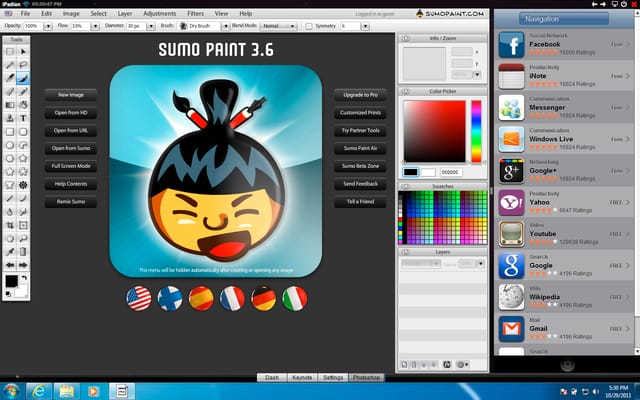This screenshot has height=400, width=640.
Task: Select the Zoom magnifier tool
Action: tap(23, 238)
